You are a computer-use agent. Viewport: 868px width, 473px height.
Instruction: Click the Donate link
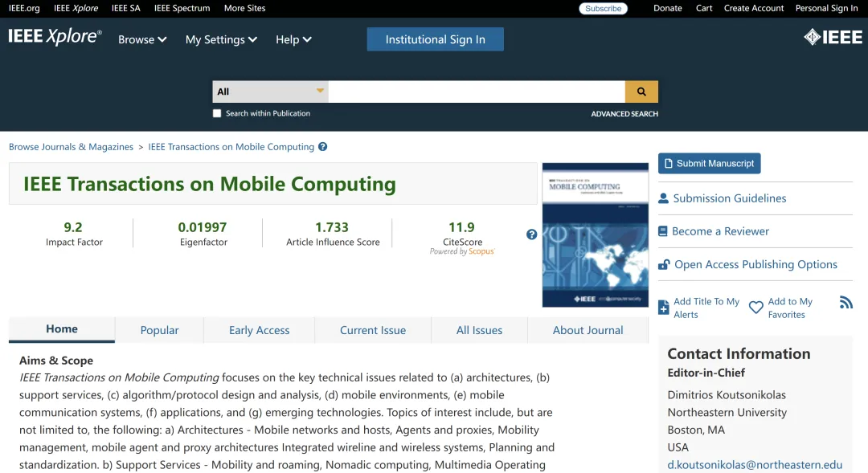[668, 8]
